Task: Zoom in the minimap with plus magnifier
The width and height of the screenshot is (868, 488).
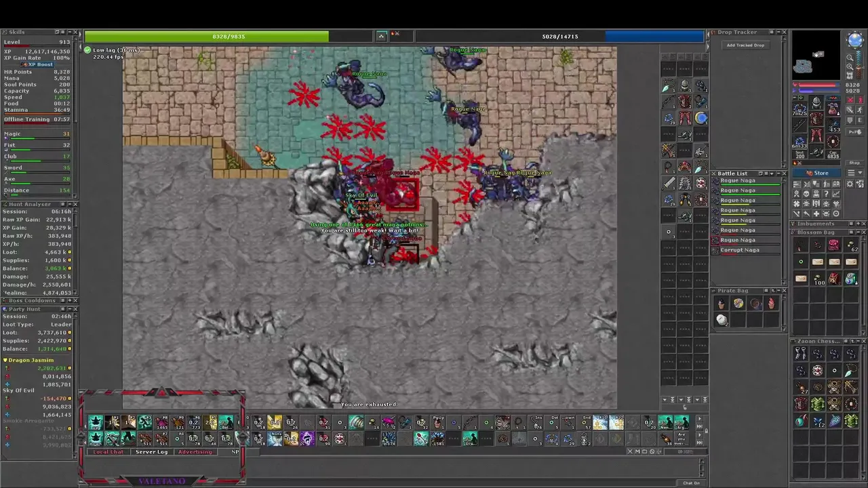Action: click(850, 66)
